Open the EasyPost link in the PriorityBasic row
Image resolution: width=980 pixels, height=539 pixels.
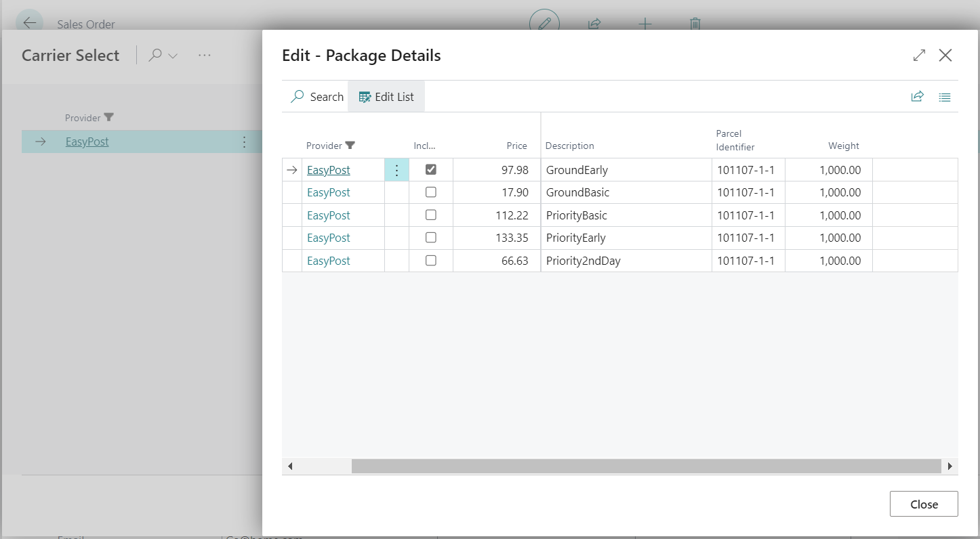[x=329, y=215]
